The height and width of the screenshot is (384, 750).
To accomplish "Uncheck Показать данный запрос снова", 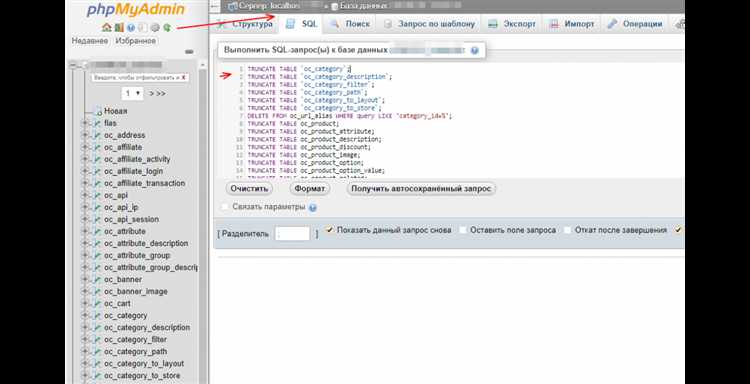I will (x=329, y=230).
